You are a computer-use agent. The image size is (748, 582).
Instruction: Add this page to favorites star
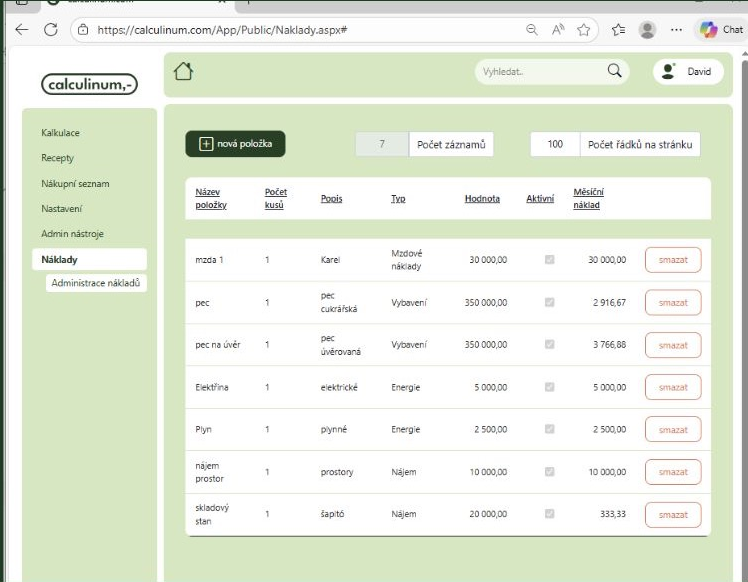coord(583,30)
